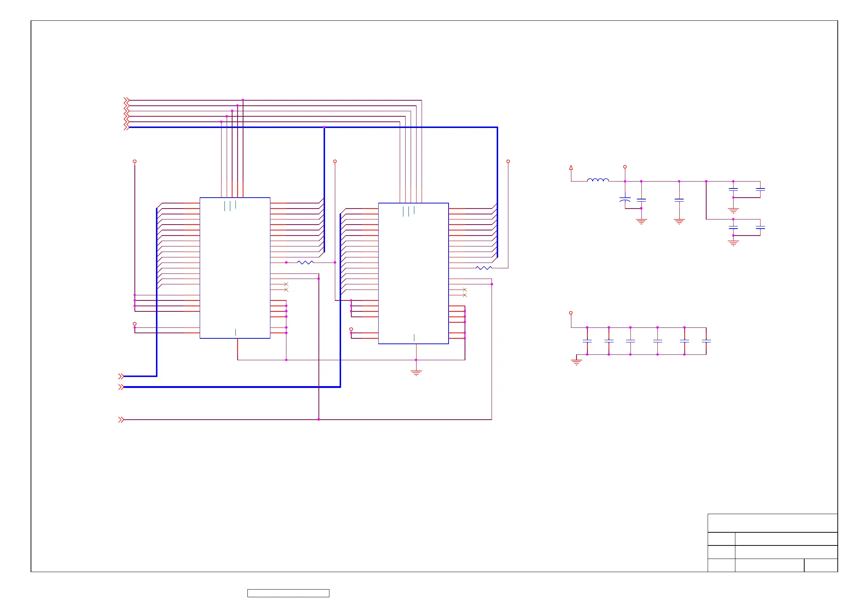Click the polarized capacitor with curved plate
Viewport: 868px width, 614px height.
(x=625, y=199)
